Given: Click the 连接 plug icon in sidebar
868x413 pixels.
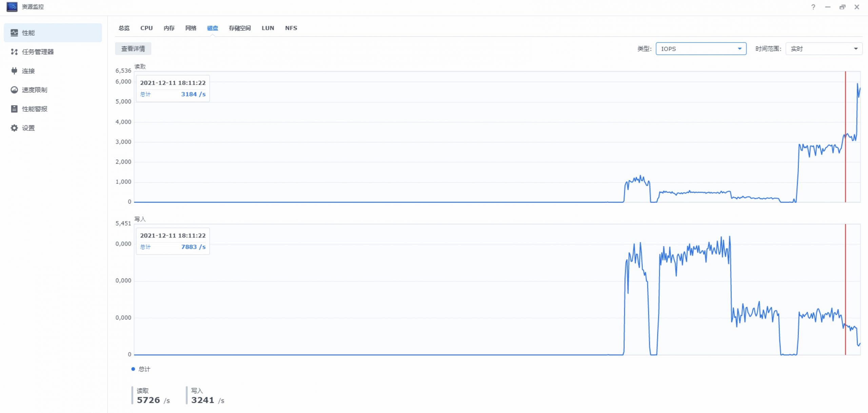Looking at the screenshot, I should point(14,71).
